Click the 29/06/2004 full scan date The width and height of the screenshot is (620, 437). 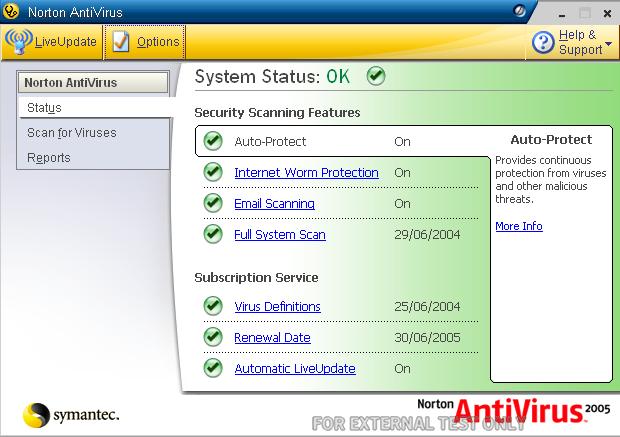[x=427, y=235]
